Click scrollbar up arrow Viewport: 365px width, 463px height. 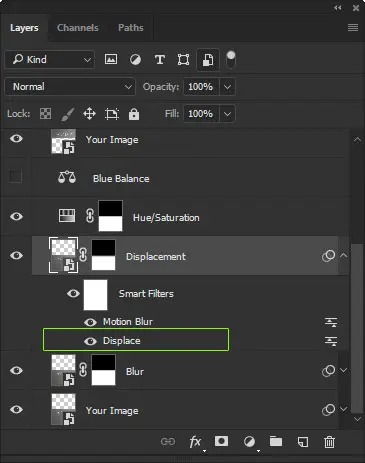(x=357, y=139)
